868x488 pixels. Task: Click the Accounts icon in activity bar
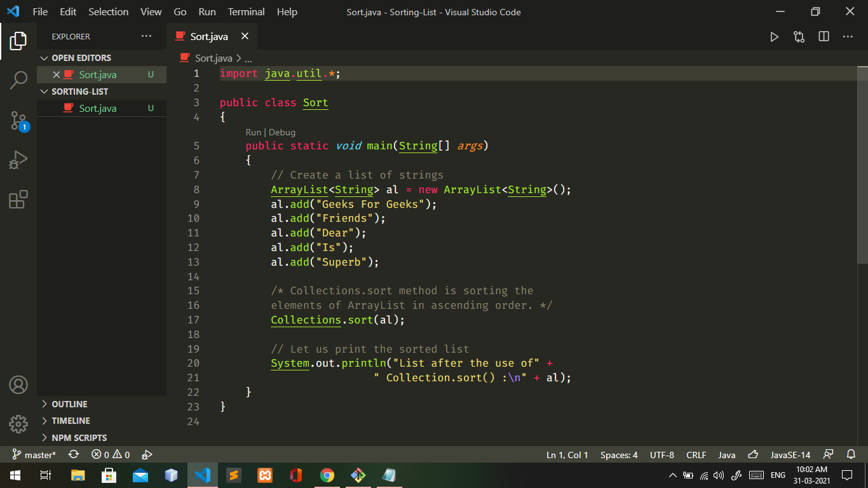(18, 384)
